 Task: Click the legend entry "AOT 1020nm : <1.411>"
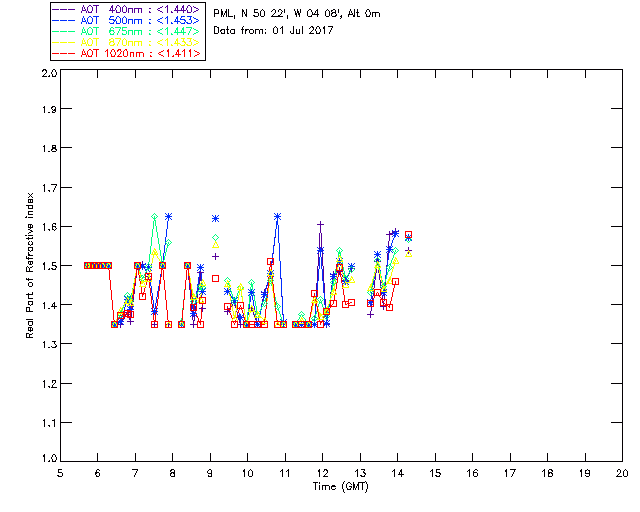coord(127,53)
